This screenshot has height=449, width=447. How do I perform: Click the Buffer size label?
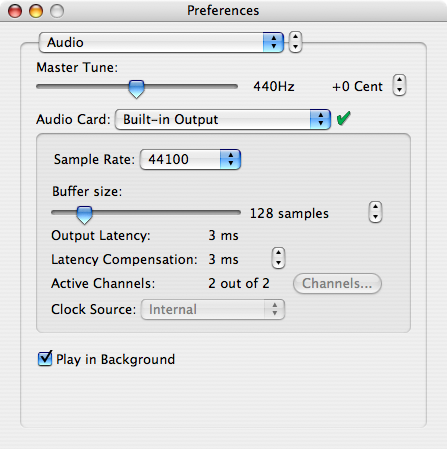(87, 192)
